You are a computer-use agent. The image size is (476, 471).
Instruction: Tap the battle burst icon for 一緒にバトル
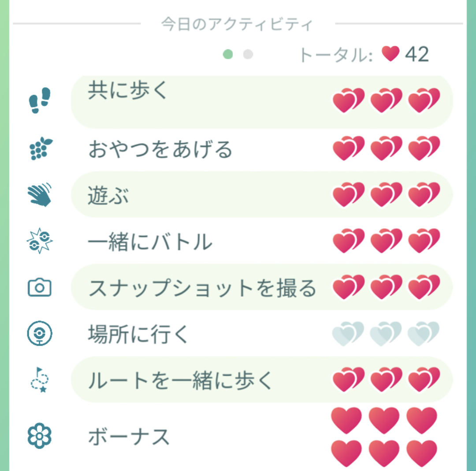[40, 241]
